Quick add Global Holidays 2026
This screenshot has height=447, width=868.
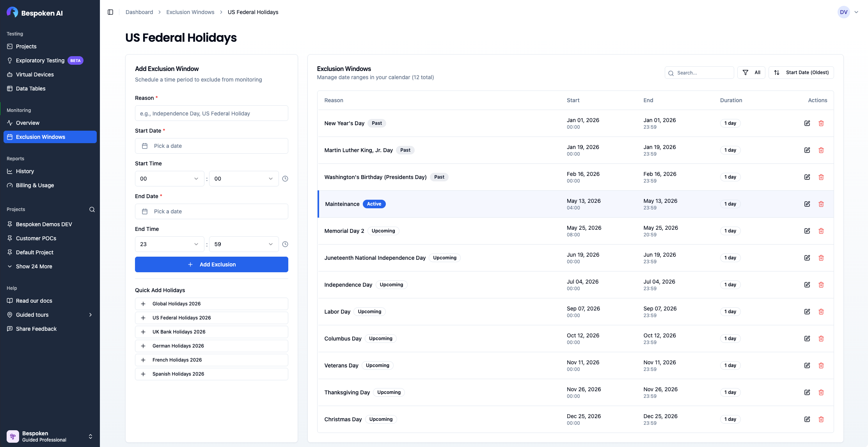(211, 304)
